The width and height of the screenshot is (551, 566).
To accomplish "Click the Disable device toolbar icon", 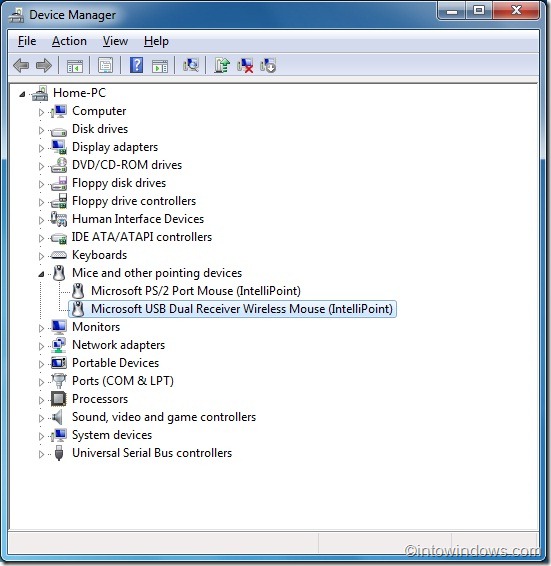I will click(268, 66).
